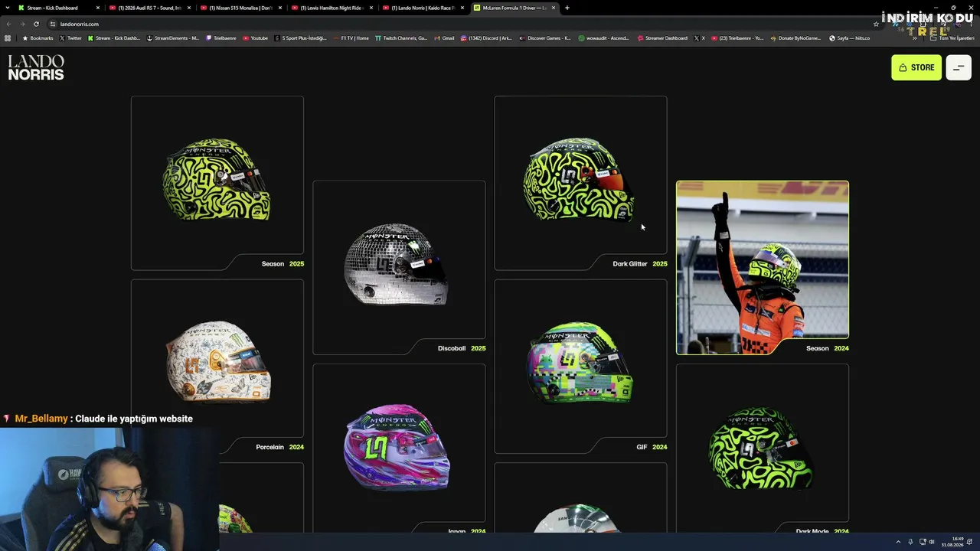Open the wowaudit bookmark

[x=604, y=38]
